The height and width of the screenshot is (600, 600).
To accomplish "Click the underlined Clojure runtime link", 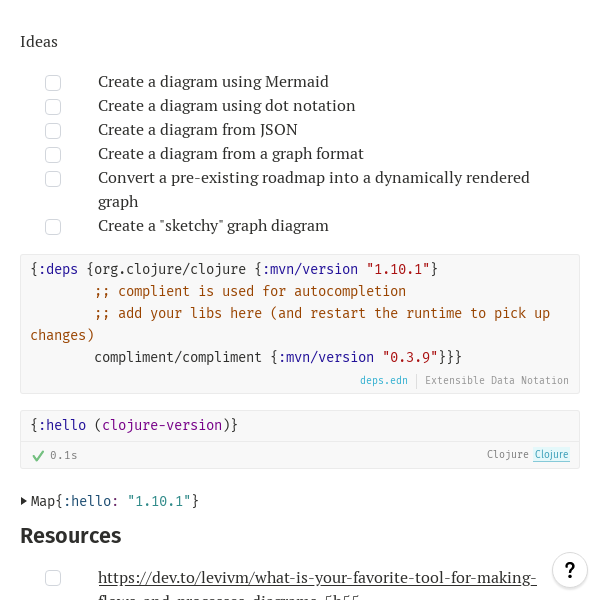I will 551,455.
